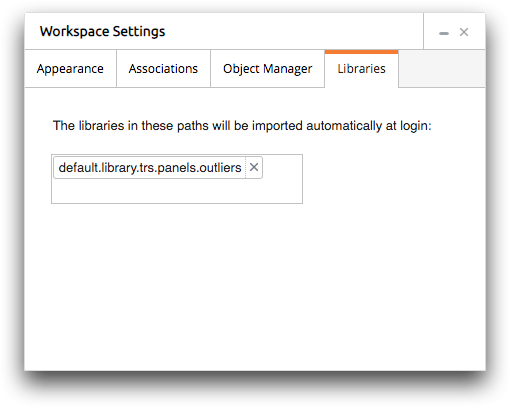Select the default.library.trs.panels.outliers tag label
Image resolution: width=510 pixels, height=407 pixels.
[150, 167]
